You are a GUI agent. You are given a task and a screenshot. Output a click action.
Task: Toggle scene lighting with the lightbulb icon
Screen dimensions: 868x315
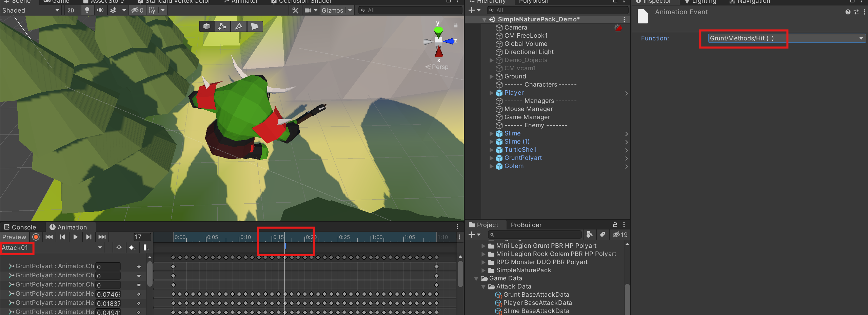[87, 10]
